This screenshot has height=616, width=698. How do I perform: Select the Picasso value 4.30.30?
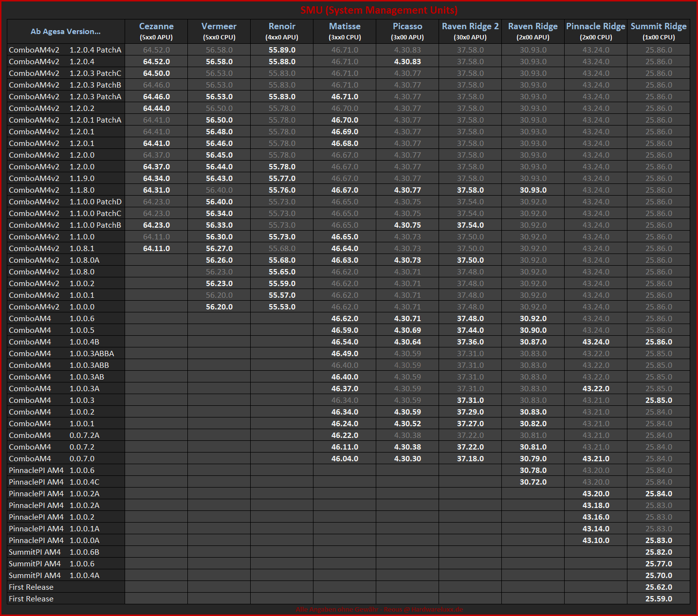pos(407,458)
